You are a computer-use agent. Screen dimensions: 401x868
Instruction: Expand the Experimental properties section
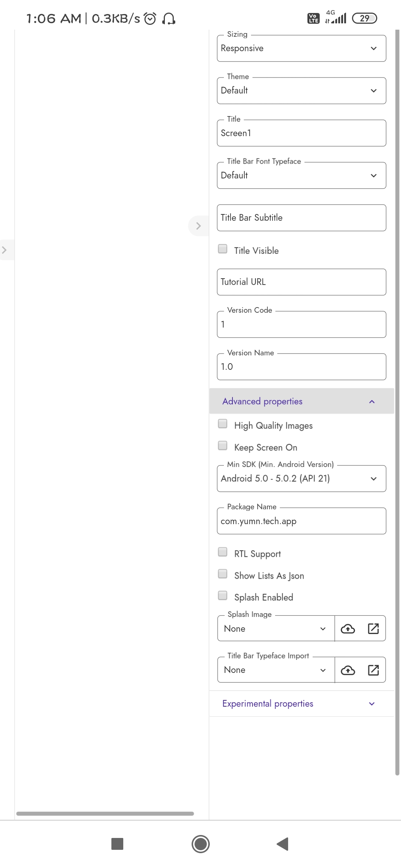point(301,704)
